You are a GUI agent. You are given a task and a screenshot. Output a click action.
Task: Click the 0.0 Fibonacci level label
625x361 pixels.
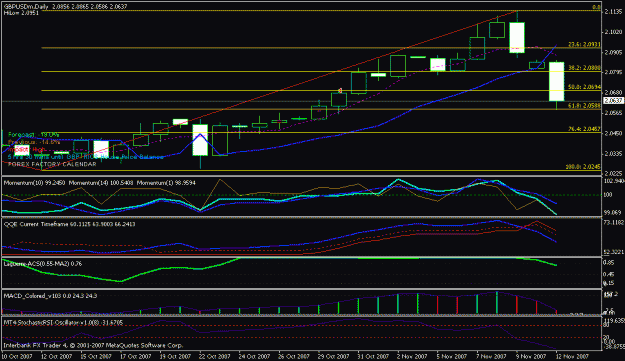pos(596,7)
